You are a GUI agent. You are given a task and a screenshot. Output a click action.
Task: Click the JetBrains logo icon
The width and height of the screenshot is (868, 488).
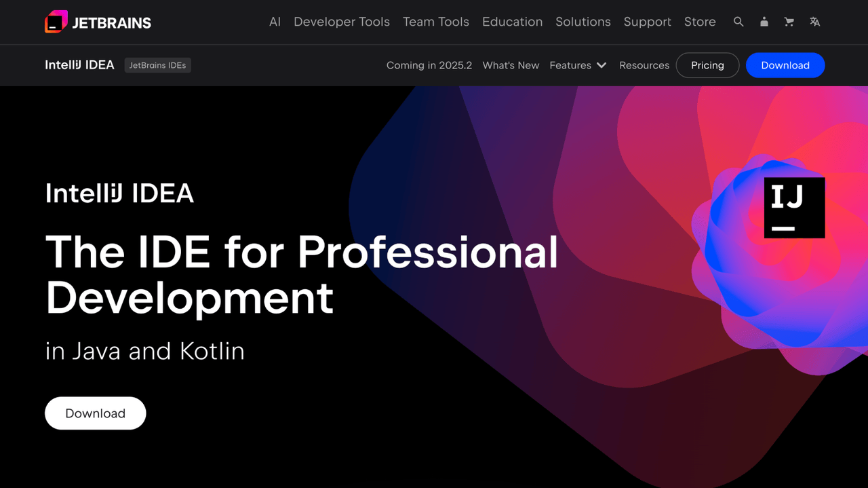[x=56, y=21]
